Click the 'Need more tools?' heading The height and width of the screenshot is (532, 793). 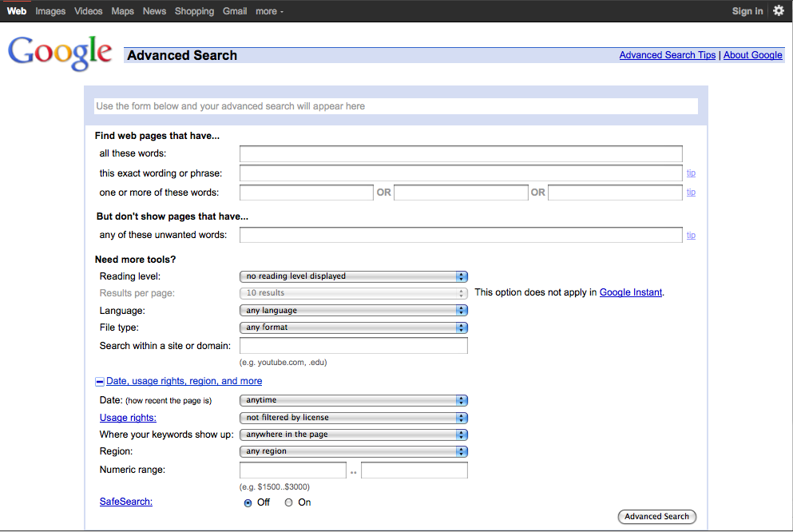(136, 260)
